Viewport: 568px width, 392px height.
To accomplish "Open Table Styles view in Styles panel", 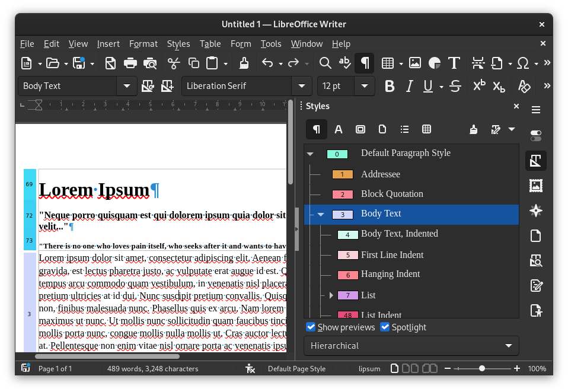I will pyautogui.click(x=426, y=129).
